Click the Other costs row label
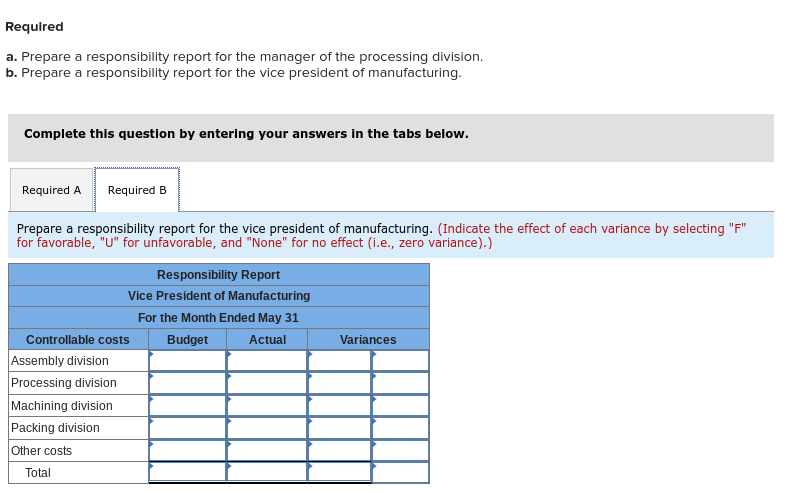Viewport: 800px width, 493px height. pyautogui.click(x=41, y=451)
